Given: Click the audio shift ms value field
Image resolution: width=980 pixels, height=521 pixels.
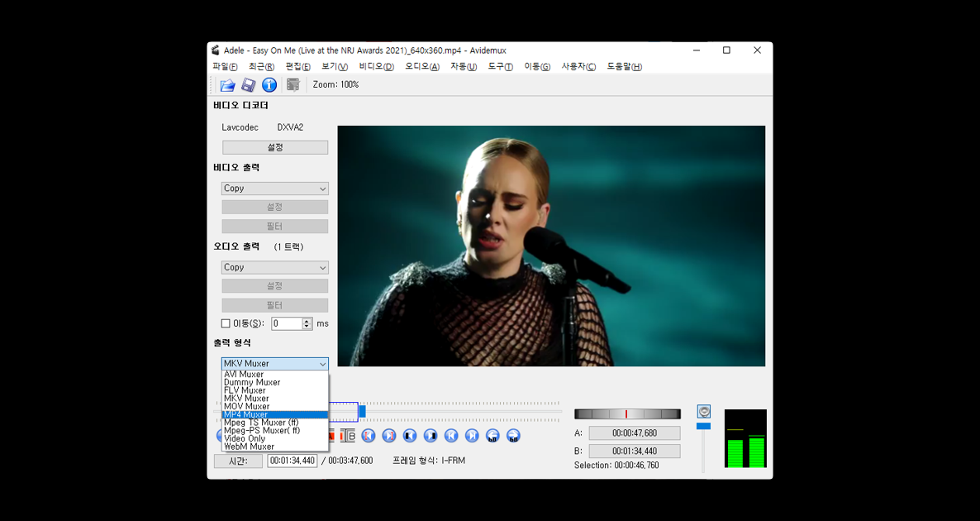Looking at the screenshot, I should [287, 323].
